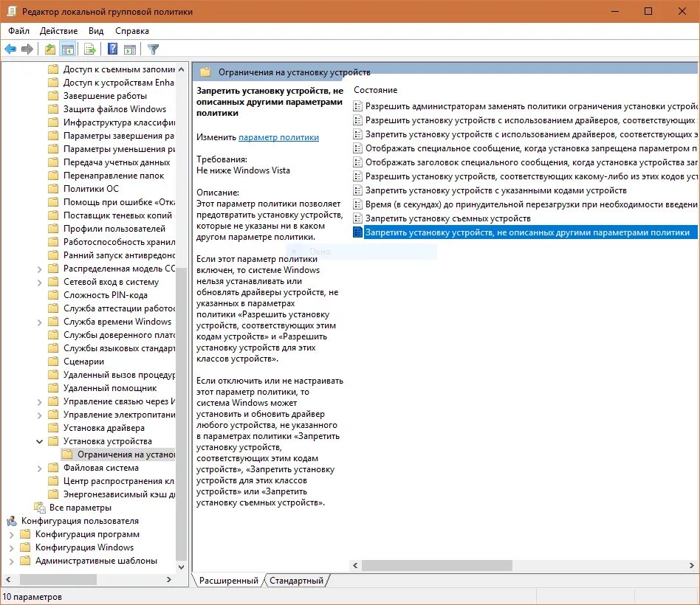Click the "Конфигурация пользователя" user icon
700x605 pixels.
tap(12, 521)
